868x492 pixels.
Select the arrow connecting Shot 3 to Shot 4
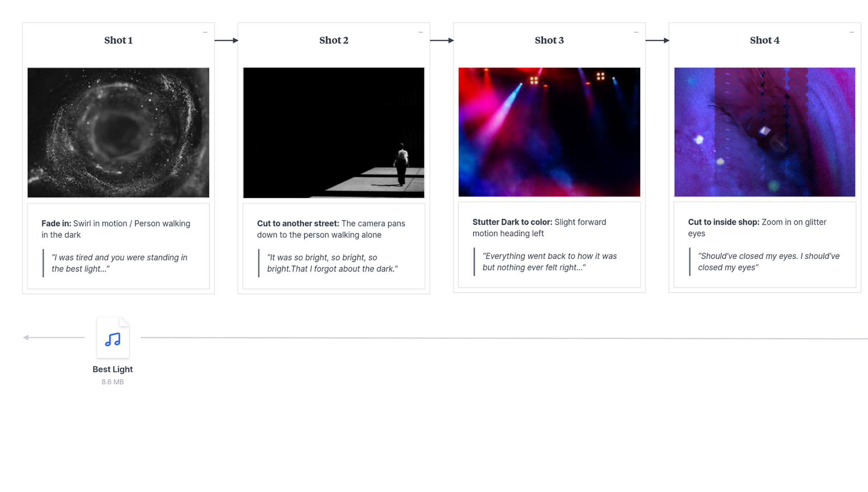657,41
